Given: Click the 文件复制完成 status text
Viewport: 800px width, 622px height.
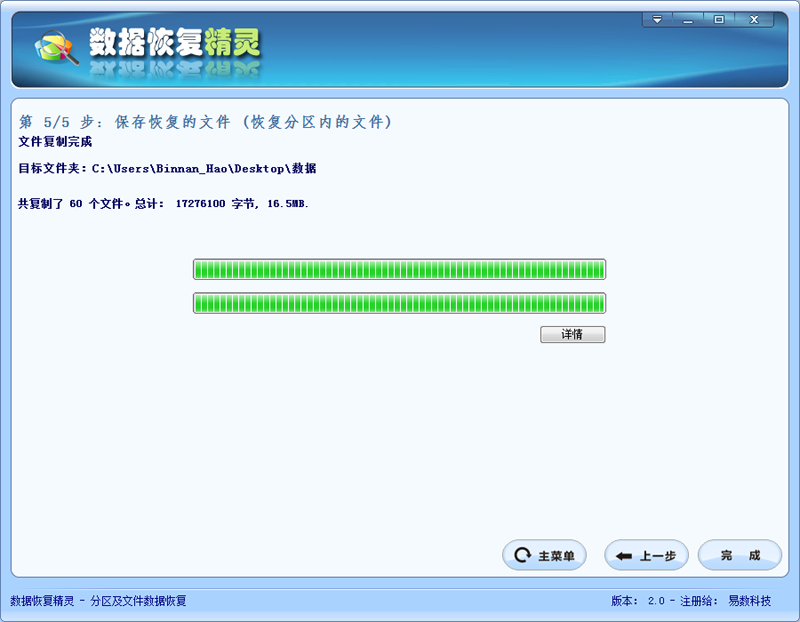Looking at the screenshot, I should [x=55, y=142].
